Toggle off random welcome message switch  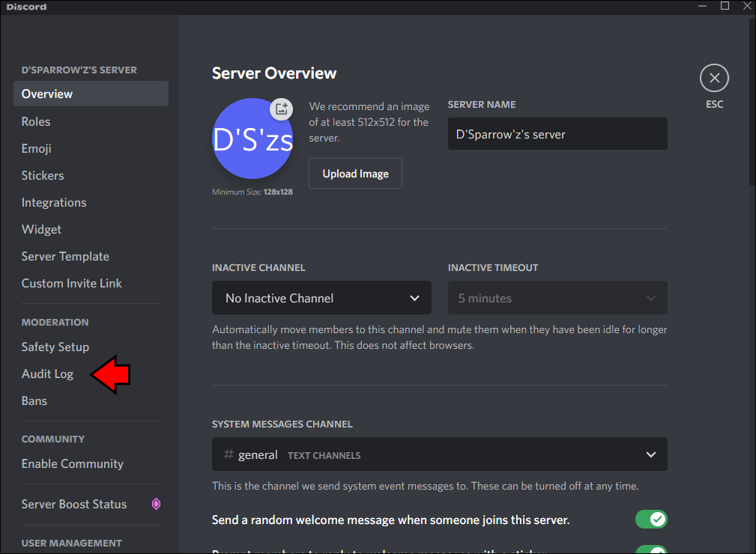pyautogui.click(x=651, y=520)
